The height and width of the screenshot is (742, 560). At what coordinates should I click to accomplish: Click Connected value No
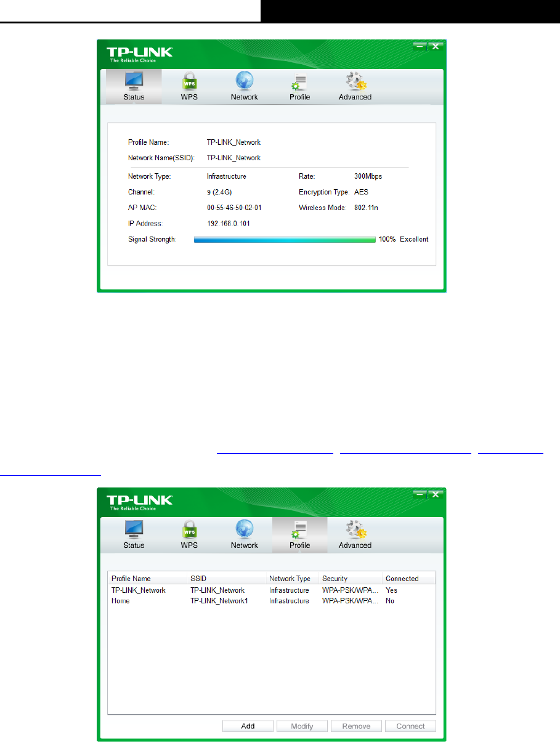pos(390,601)
